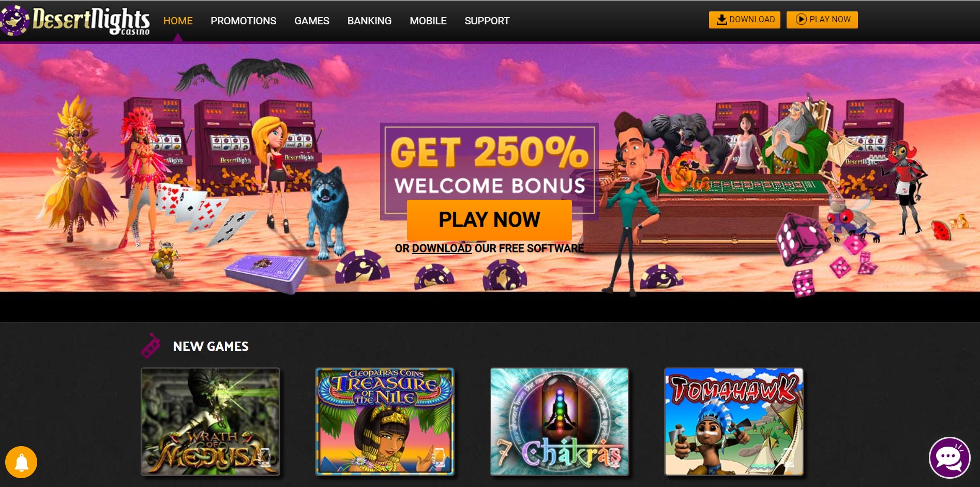
Task: Click the large orange Play Now banner button
Action: pyautogui.click(x=489, y=219)
